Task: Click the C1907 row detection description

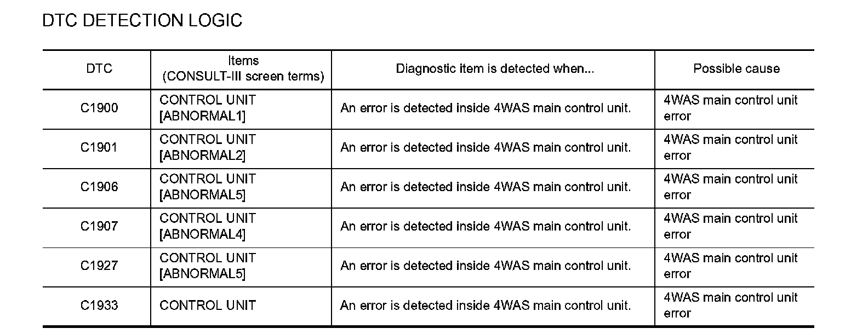Action: coord(486,226)
